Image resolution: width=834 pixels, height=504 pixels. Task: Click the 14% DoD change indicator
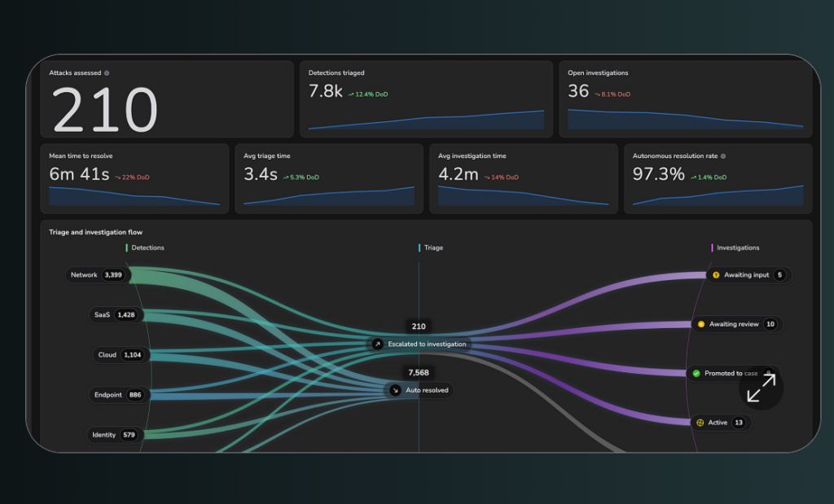point(501,177)
